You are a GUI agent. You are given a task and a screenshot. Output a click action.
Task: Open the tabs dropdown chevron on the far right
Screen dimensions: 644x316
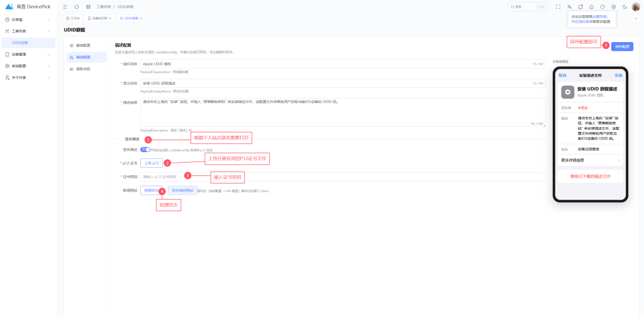point(636,18)
